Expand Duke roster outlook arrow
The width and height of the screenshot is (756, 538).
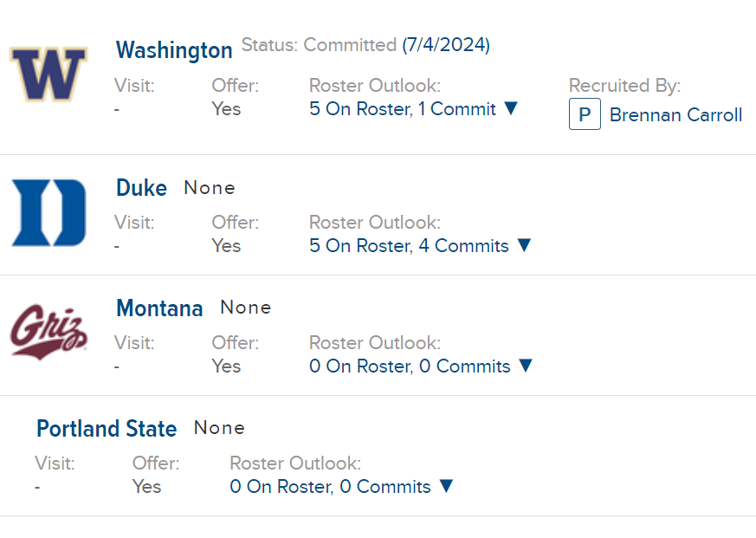click(x=523, y=245)
